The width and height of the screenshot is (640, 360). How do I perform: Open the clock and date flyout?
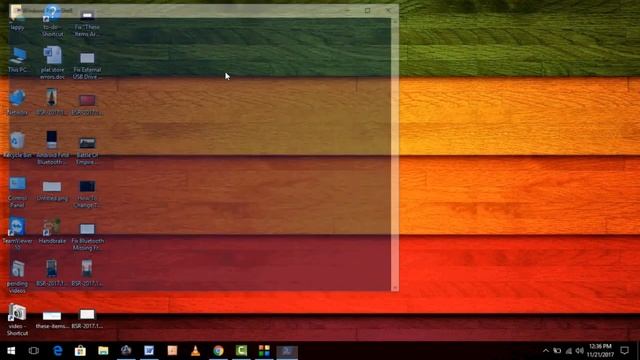pyautogui.click(x=600, y=351)
